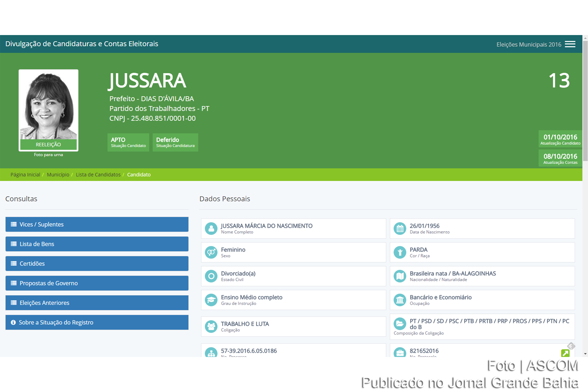588x392 pixels.
Task: Click the scroll-down arrow on scrollbar
Action: pos(585,354)
